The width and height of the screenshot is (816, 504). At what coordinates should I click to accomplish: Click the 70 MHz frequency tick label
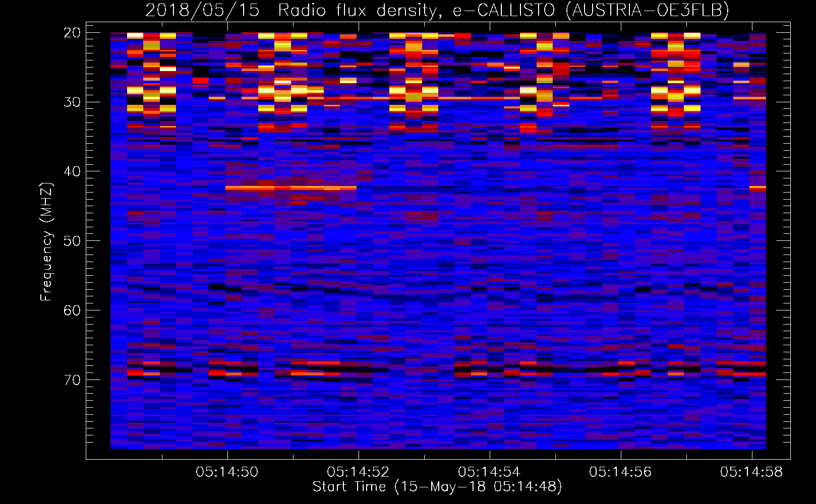coord(73,380)
